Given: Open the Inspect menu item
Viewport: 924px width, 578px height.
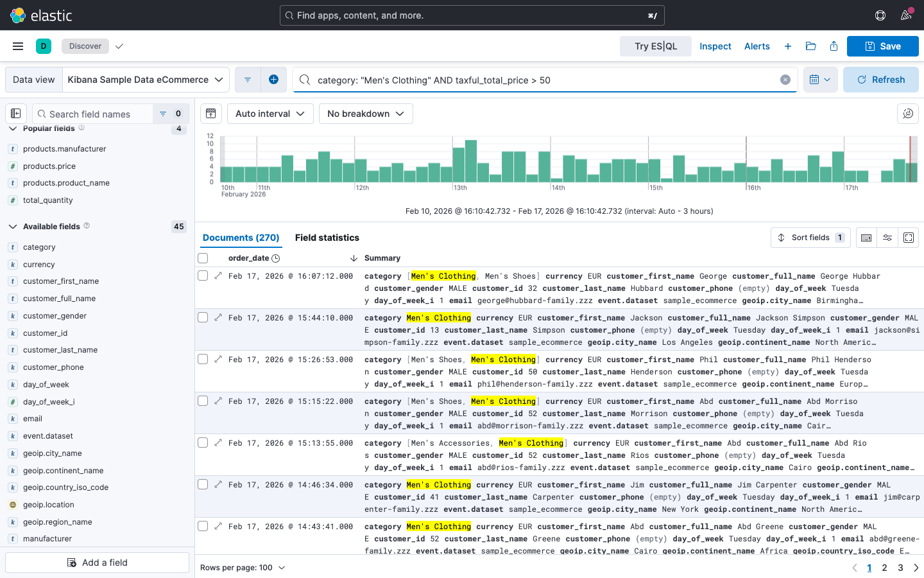Looking at the screenshot, I should [x=715, y=46].
